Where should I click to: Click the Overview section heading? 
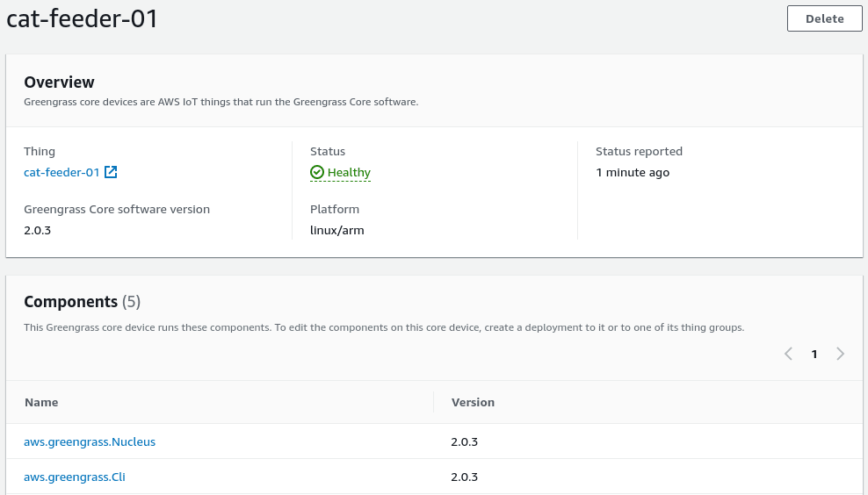click(59, 82)
